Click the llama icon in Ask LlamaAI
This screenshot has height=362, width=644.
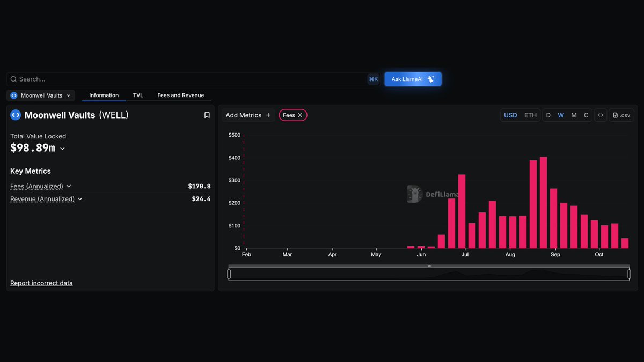point(430,79)
